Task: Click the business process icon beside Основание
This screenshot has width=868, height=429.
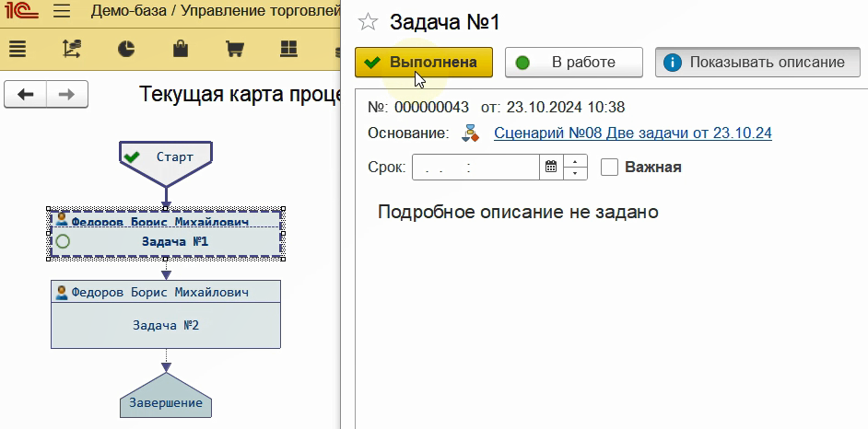Action: click(471, 133)
